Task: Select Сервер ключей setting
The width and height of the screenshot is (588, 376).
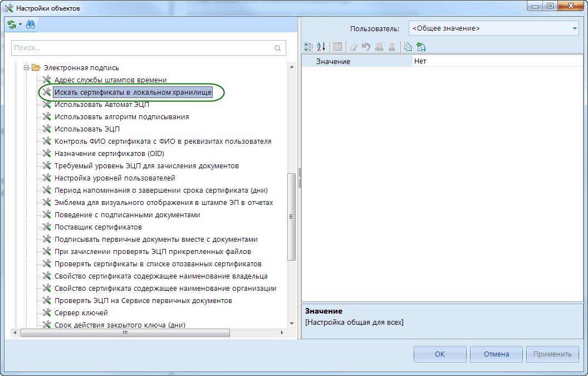Action: (81, 313)
